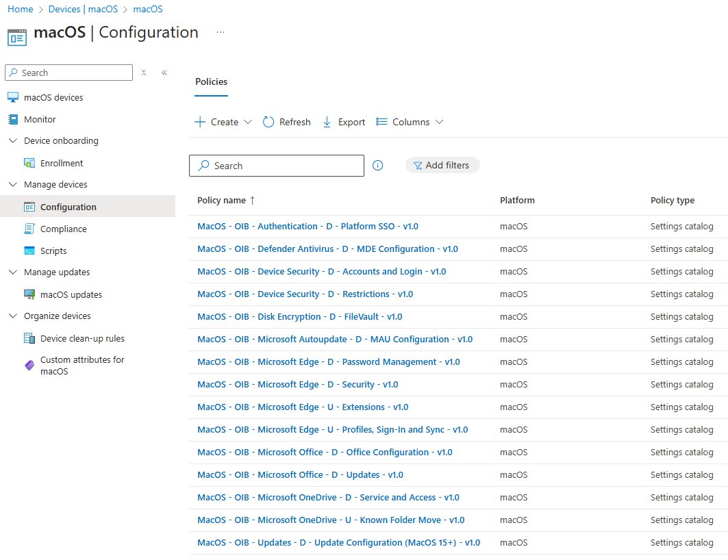
Task: Click the Add filters button
Action: pyautogui.click(x=442, y=165)
